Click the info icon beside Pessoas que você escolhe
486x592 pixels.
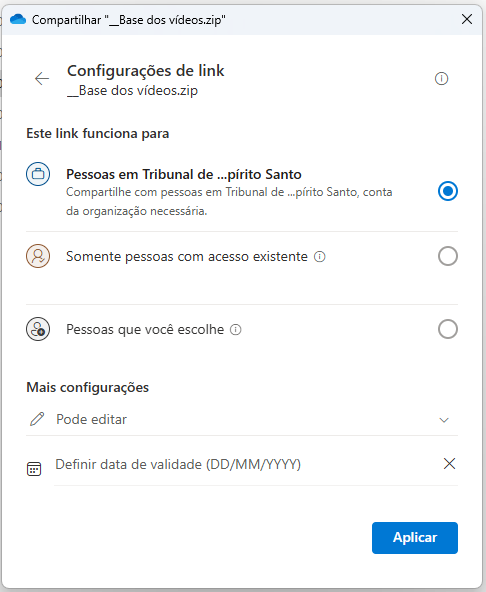point(236,330)
